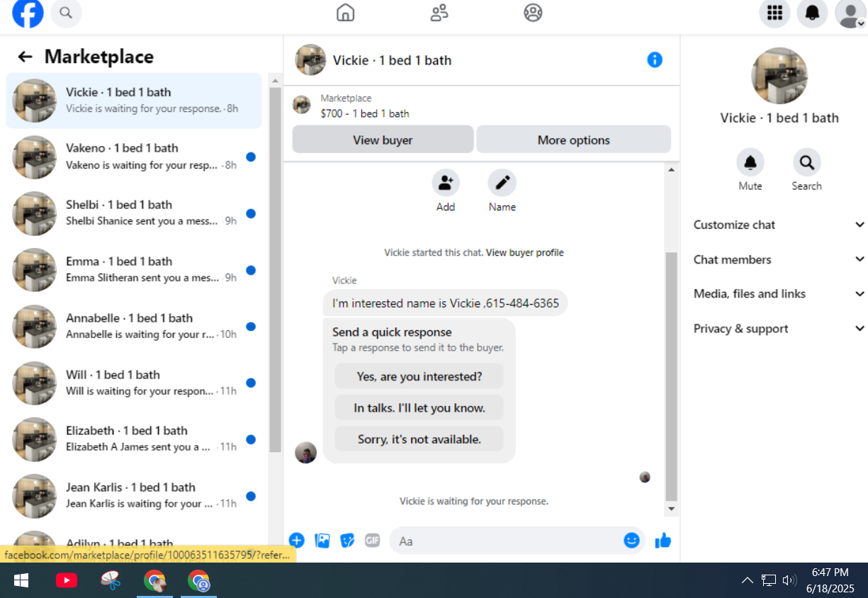The image size is (868, 598).
Task: Mute the chat using the bell icon
Action: [x=750, y=163]
